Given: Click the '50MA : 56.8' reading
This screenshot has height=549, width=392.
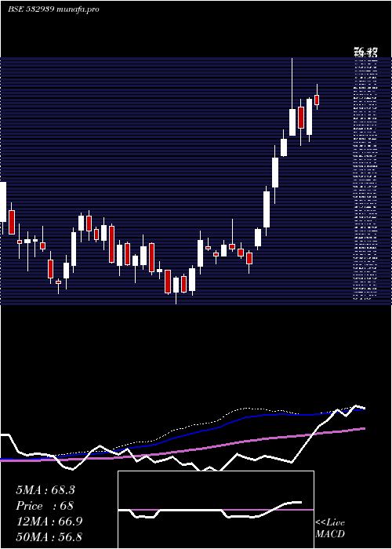Looking at the screenshot, I should [49, 536].
